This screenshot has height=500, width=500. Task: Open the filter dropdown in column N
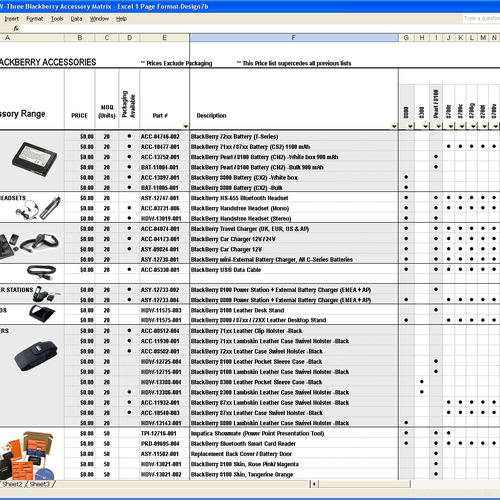(x=496, y=126)
